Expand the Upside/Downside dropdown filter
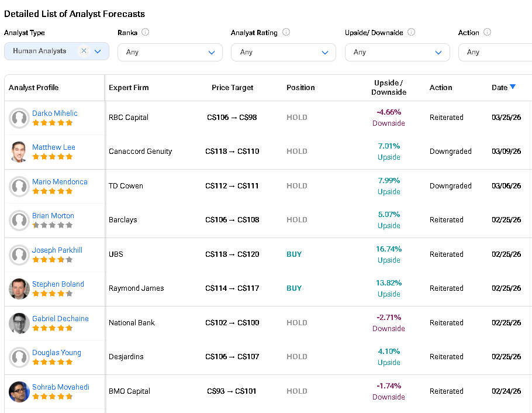Screen dimensions: 532x413 coord(397,52)
